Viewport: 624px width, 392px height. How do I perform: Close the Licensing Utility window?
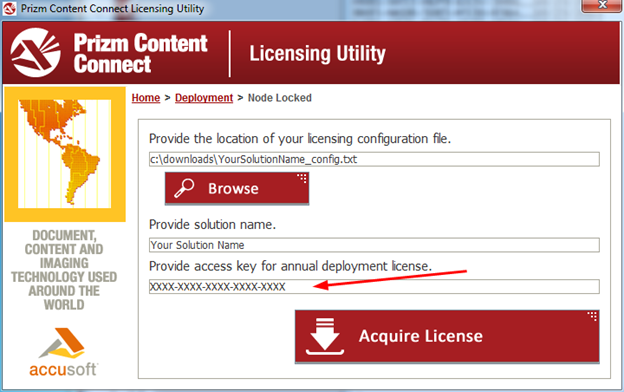point(602,6)
